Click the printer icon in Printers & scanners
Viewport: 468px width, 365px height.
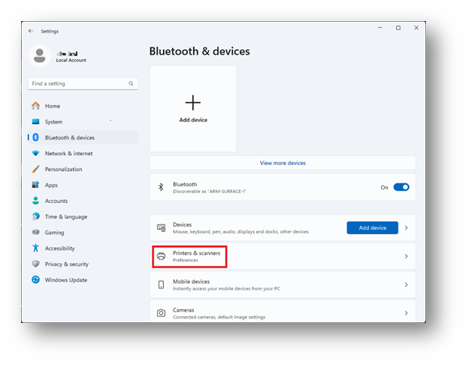pyautogui.click(x=161, y=256)
